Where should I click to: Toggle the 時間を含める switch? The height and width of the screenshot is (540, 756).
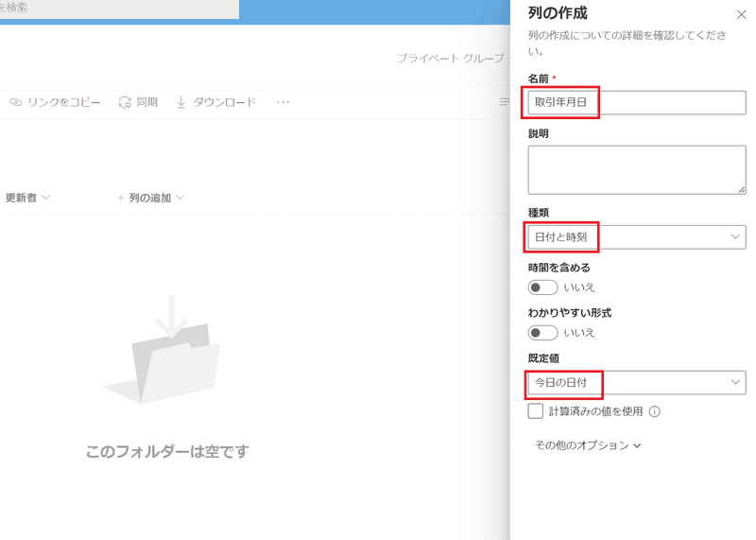(542, 287)
